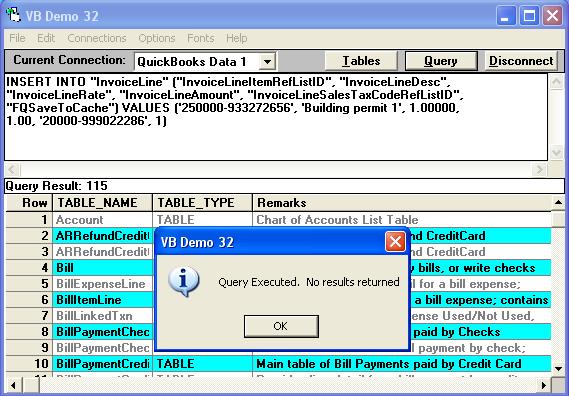
Task: Select the BillItemLine cell
Action: [102, 299]
